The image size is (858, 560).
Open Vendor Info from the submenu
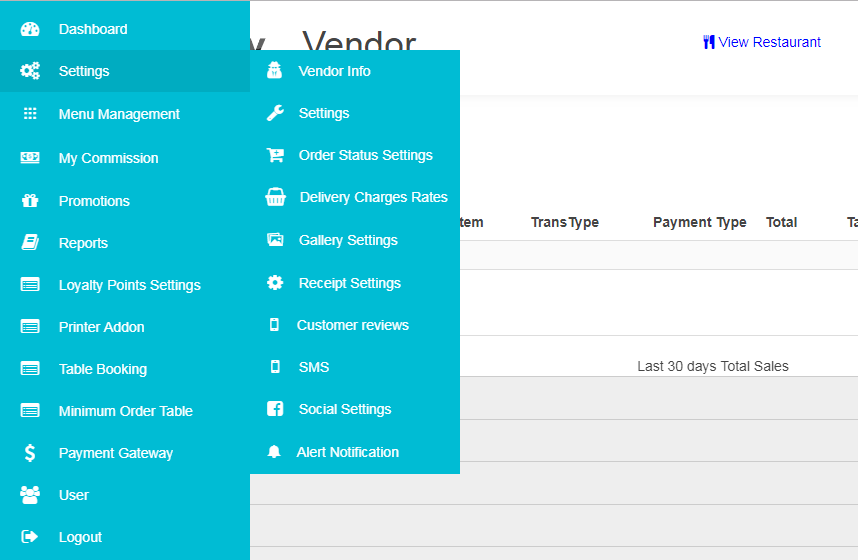coord(334,71)
